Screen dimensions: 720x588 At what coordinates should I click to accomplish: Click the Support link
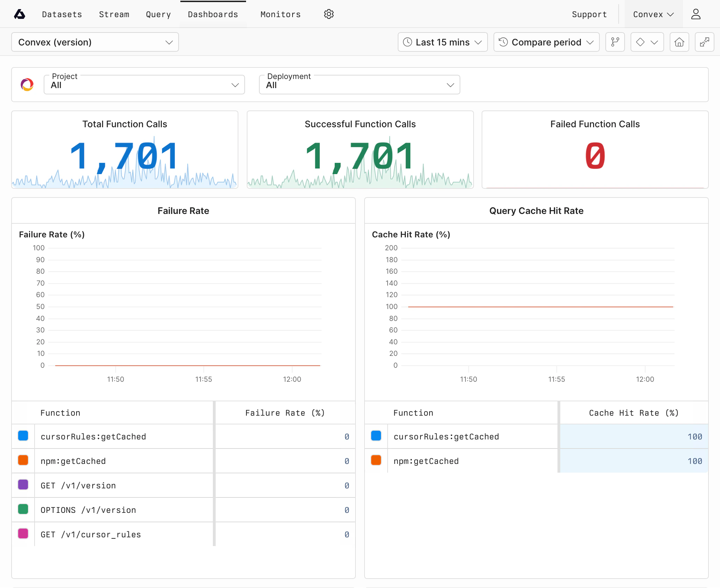click(589, 14)
